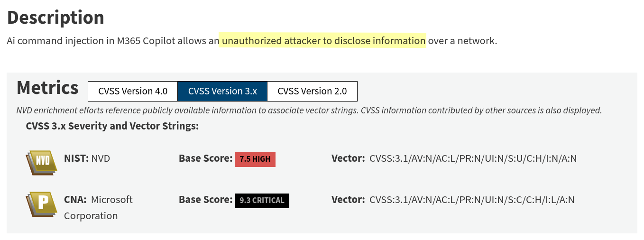This screenshot has height=240, width=644.
Task: Click the gold NVD source icon
Action: coord(41,162)
